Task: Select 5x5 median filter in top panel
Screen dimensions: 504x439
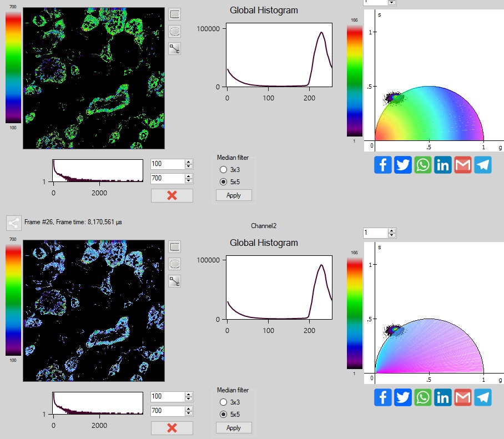Action: click(223, 181)
